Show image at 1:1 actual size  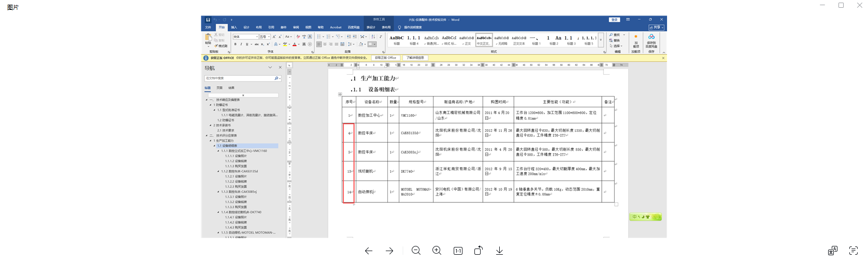458,251
